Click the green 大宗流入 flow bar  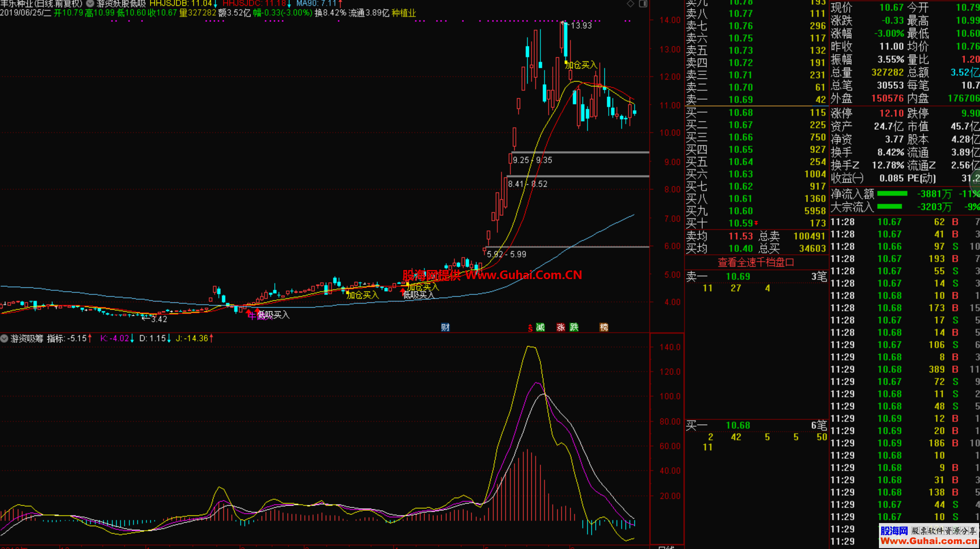coord(889,207)
